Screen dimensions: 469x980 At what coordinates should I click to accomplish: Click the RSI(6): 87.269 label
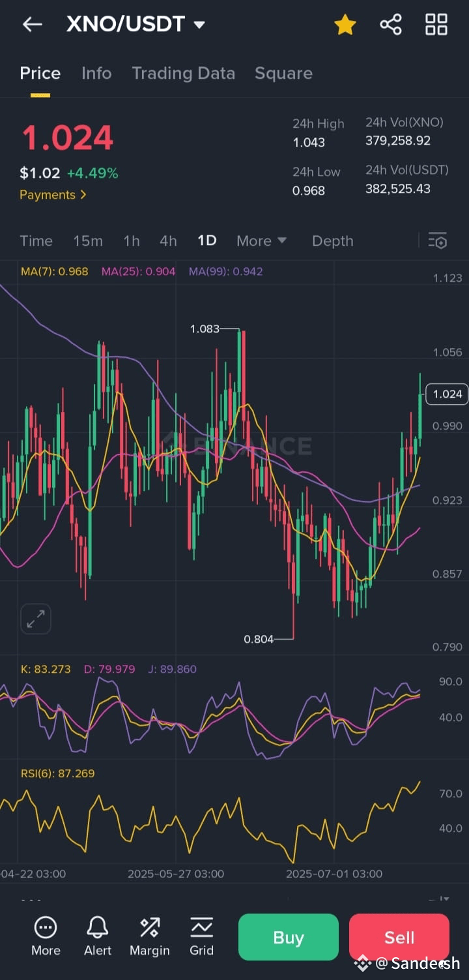[58, 773]
